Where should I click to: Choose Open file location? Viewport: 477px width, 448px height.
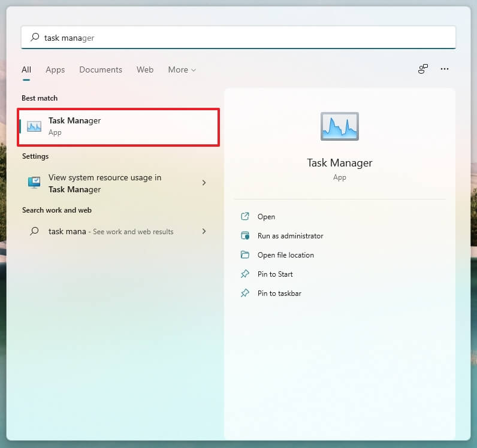pos(286,255)
